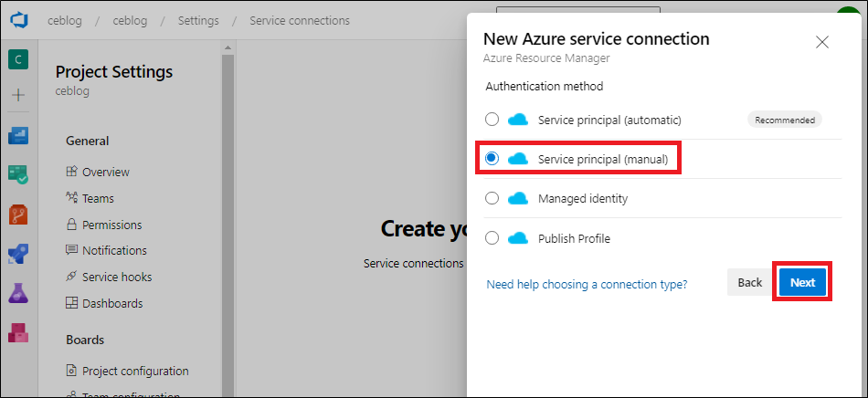Open Dashboards settings page

(x=112, y=303)
